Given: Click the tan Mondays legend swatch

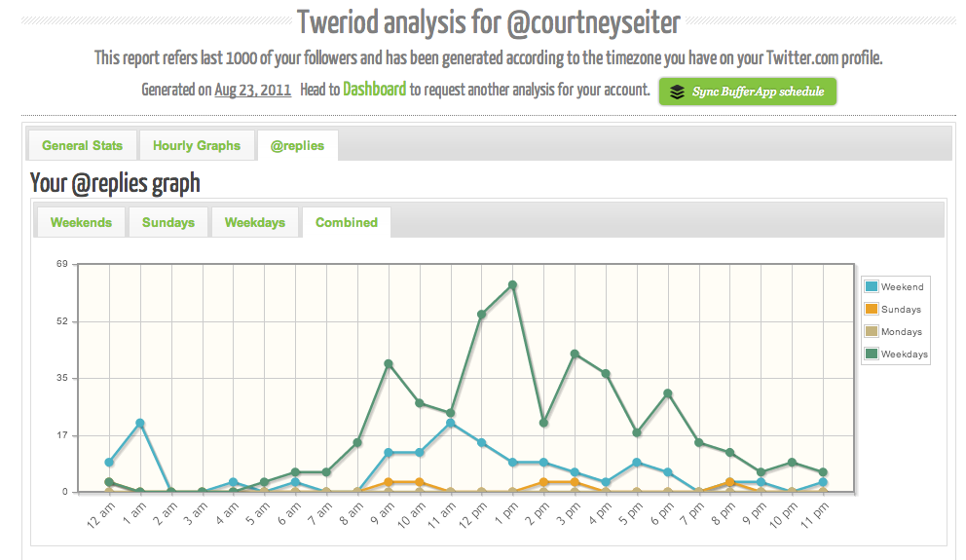Looking at the screenshot, I should click(872, 332).
